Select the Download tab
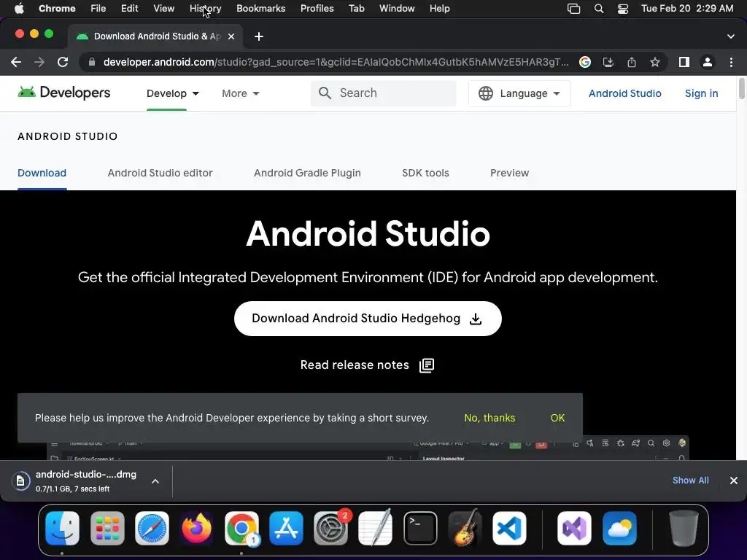 coord(42,173)
